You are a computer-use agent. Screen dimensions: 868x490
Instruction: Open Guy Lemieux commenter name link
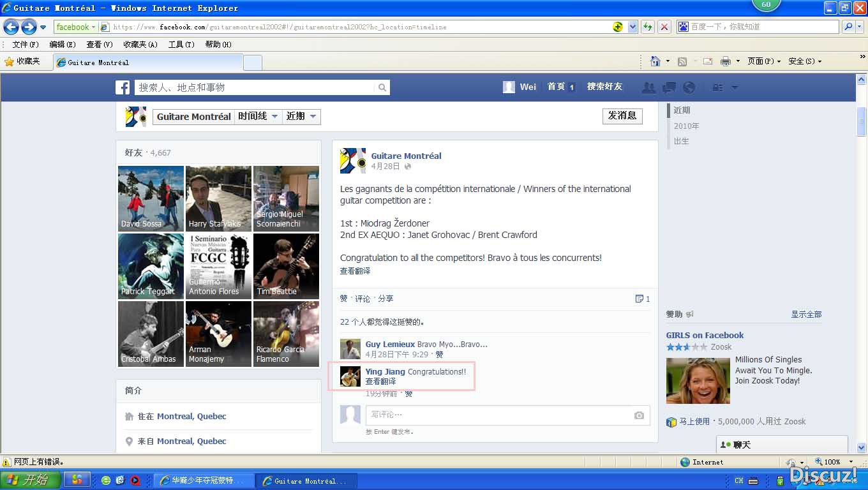(390, 344)
